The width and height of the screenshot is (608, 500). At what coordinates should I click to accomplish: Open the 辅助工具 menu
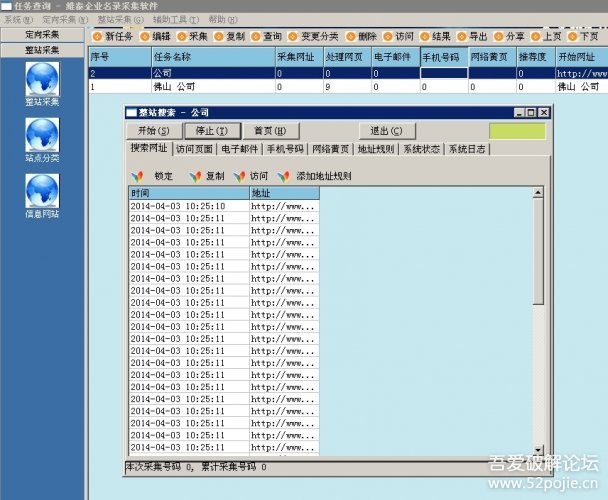176,19
